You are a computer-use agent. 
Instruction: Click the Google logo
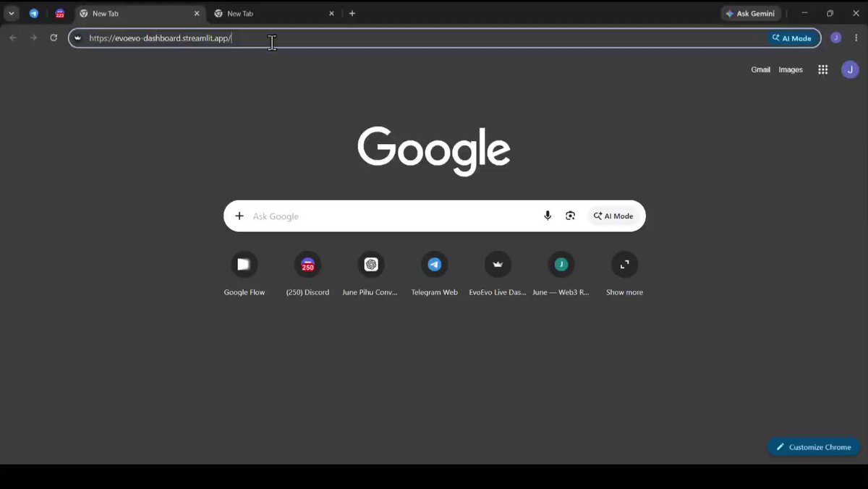pos(434,150)
